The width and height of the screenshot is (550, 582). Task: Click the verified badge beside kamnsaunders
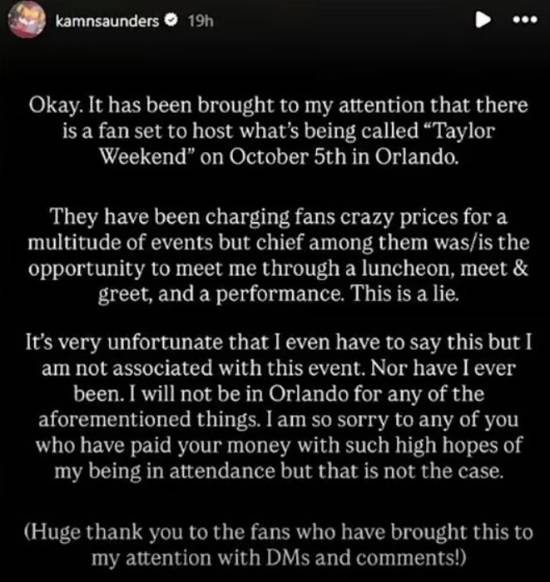tap(171, 20)
